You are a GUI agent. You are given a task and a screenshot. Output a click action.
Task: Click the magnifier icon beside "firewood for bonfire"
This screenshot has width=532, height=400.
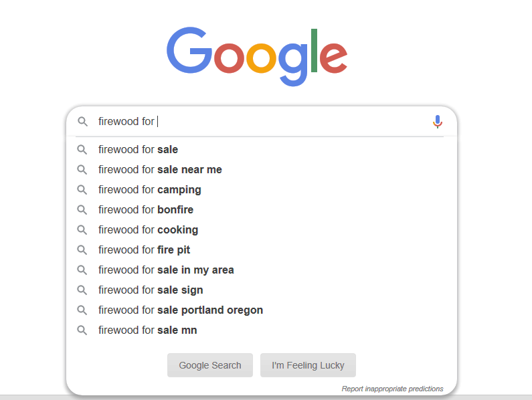coord(82,210)
